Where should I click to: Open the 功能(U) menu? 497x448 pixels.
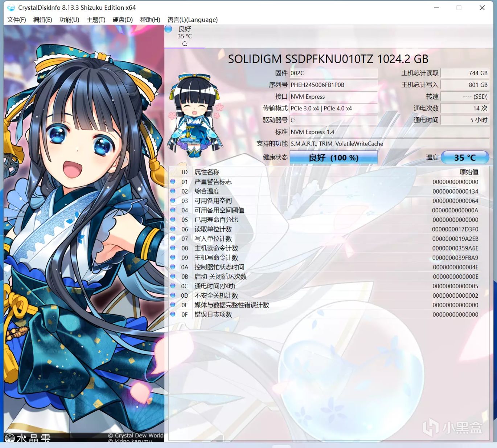tap(69, 20)
